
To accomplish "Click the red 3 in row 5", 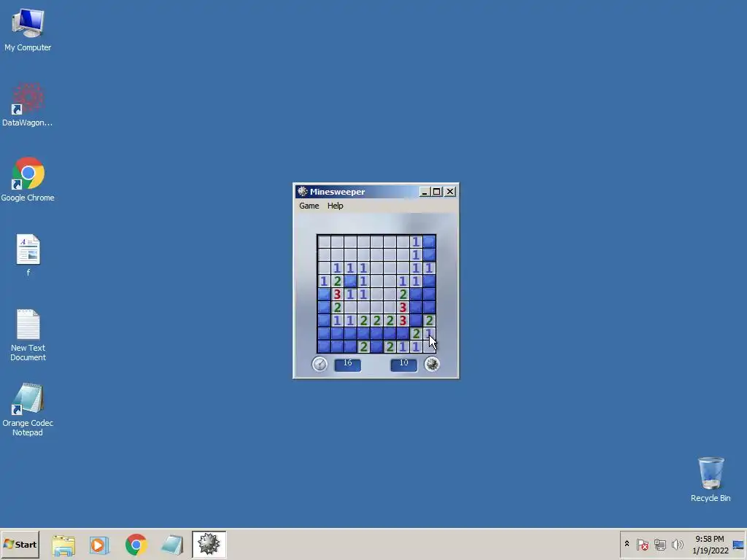I will tap(337, 295).
